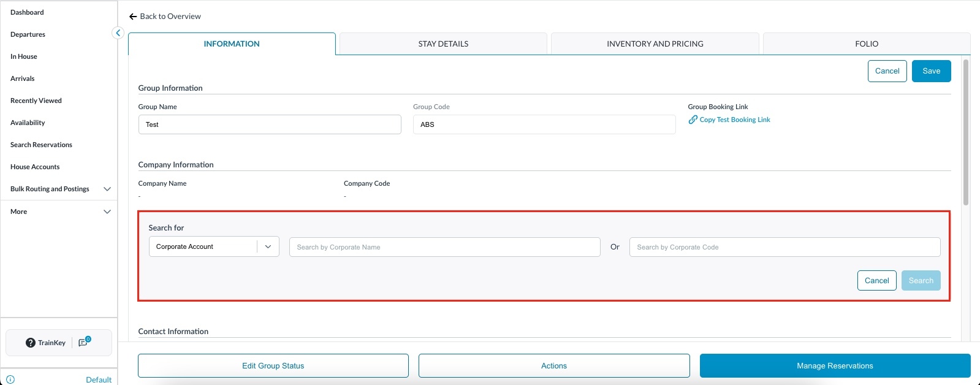Click the blue Save button
Image resolution: width=980 pixels, height=385 pixels.
pos(931,71)
